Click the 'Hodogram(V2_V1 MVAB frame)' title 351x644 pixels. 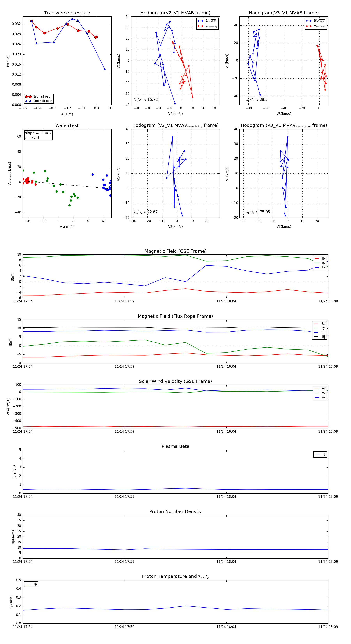pyautogui.click(x=175, y=13)
